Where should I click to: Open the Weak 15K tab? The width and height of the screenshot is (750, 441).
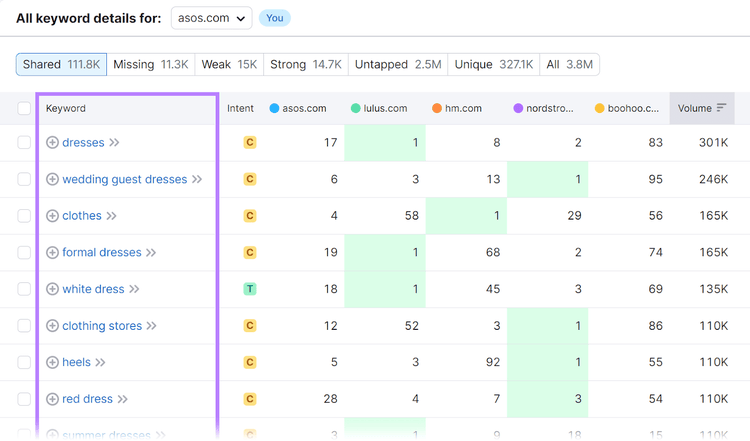229,65
